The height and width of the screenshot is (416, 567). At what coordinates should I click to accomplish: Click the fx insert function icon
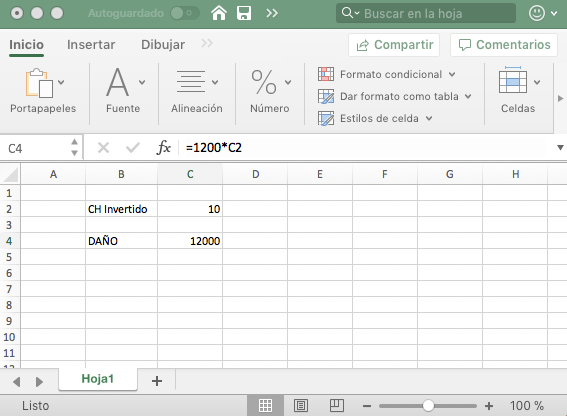(163, 148)
